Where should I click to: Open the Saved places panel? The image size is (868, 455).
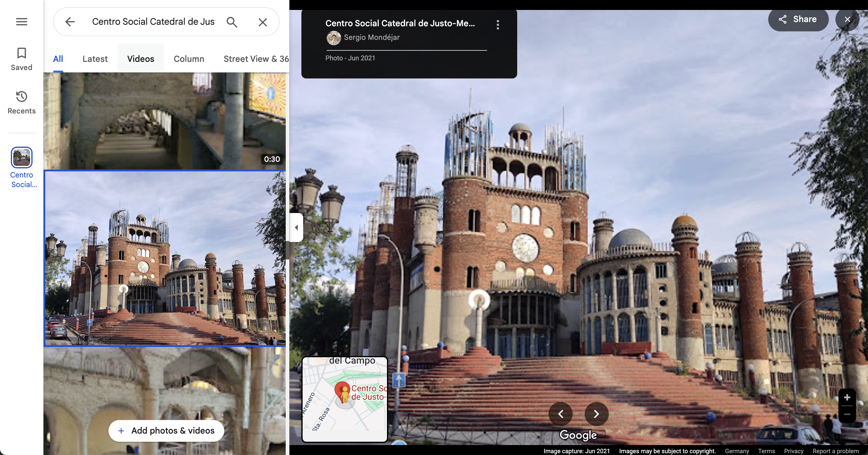pyautogui.click(x=22, y=59)
